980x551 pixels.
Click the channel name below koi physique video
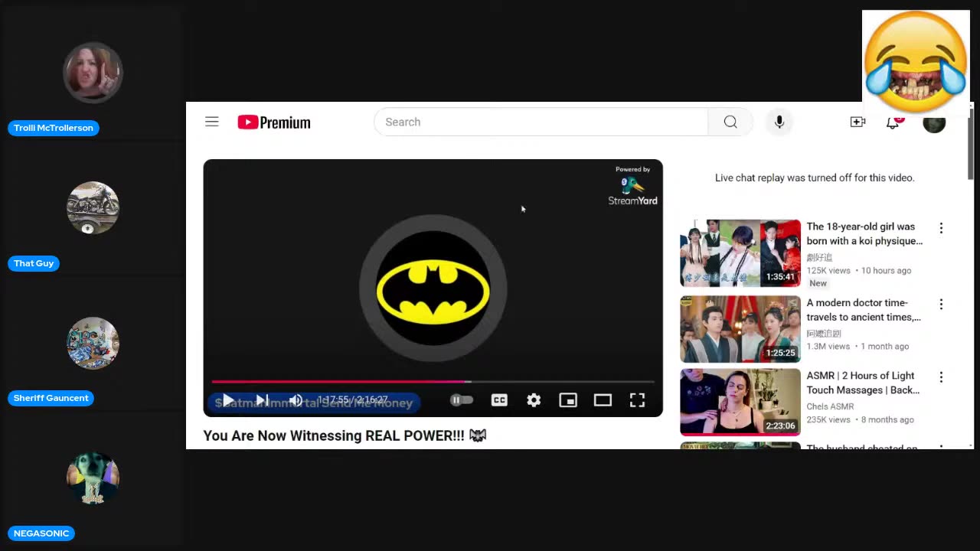click(x=819, y=258)
